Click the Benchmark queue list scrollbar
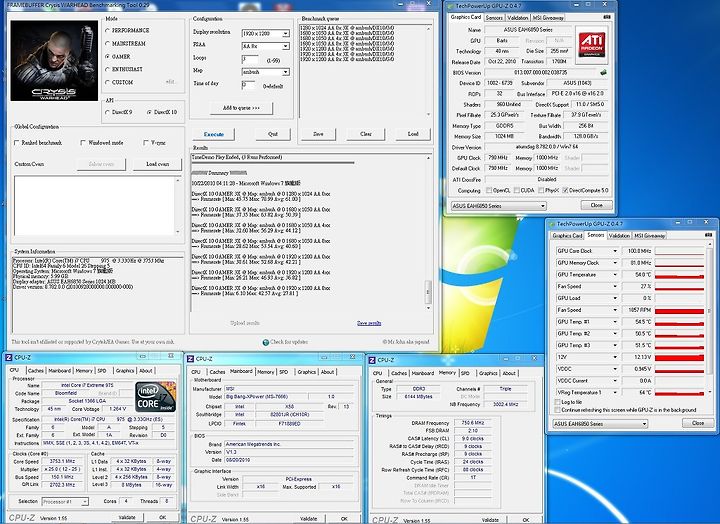Screen dimensions: 720x524 (x=429, y=71)
